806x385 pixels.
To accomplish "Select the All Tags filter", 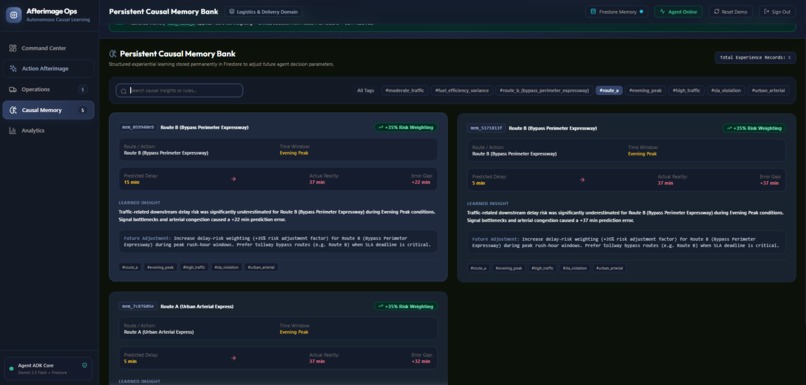I will tap(365, 90).
